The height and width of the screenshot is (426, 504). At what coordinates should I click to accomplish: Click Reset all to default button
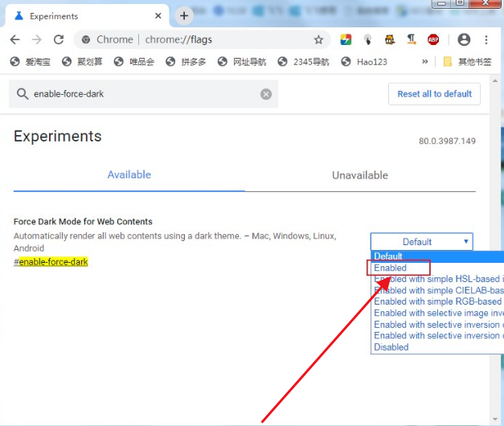coord(434,94)
